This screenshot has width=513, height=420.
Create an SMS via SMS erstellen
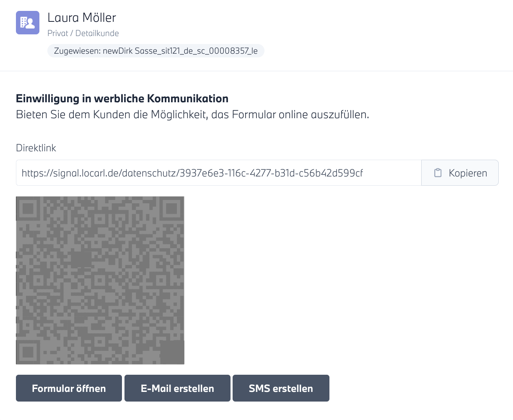281,388
